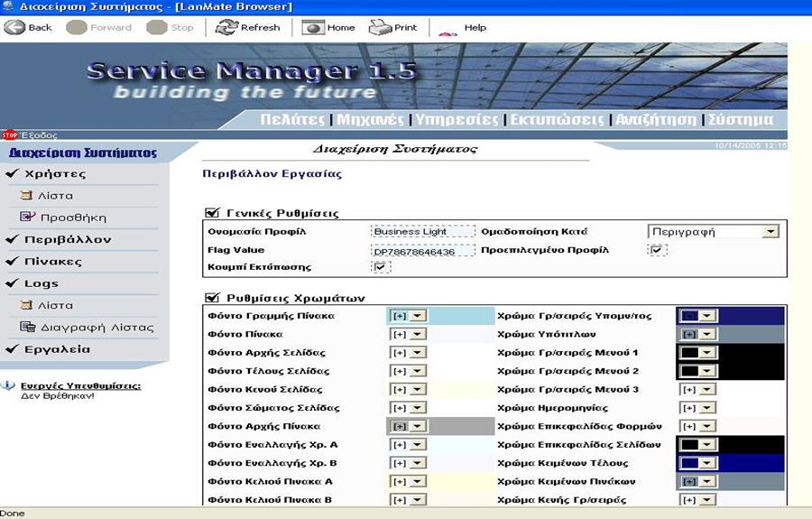This screenshot has width=812, height=519.
Task: Click the Ενεργές Υπενθυμίσεις link
Action: click(x=81, y=386)
